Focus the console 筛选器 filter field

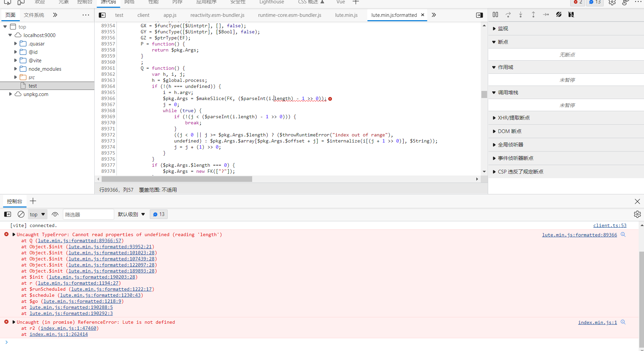click(88, 214)
